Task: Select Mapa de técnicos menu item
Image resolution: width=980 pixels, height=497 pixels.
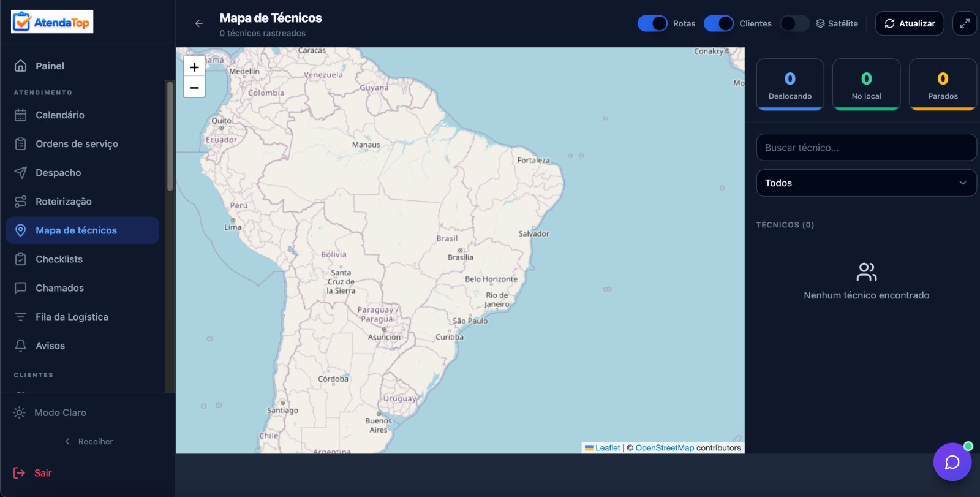Action: (x=82, y=230)
